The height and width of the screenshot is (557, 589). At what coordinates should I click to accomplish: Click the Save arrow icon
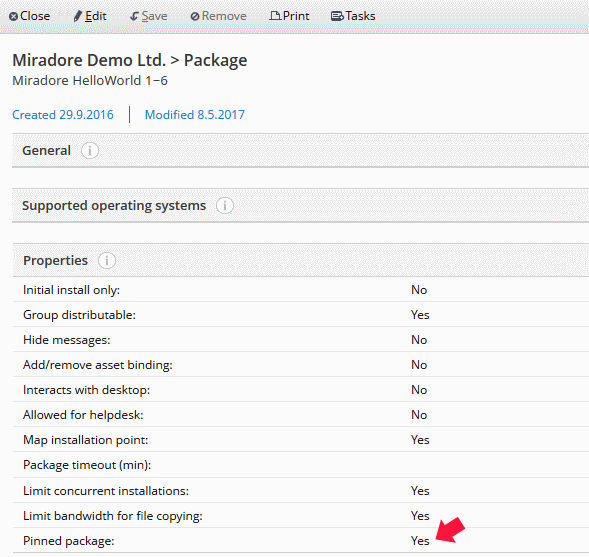[134, 17]
